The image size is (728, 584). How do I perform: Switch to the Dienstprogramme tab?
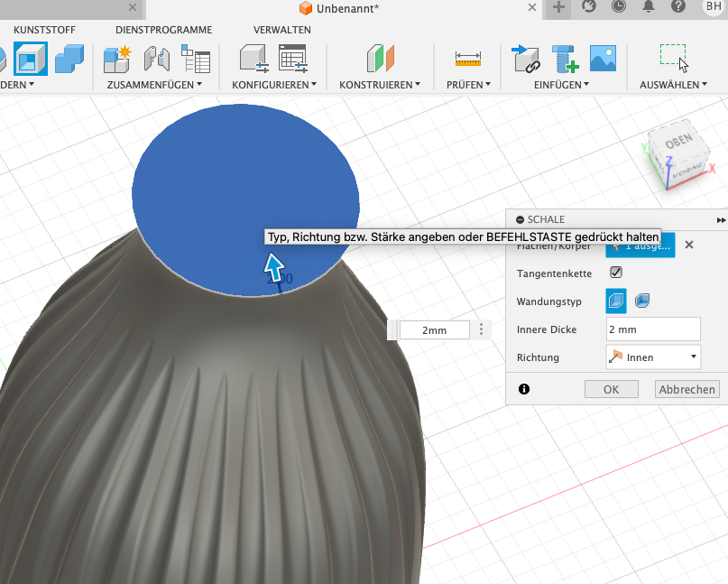point(164,30)
